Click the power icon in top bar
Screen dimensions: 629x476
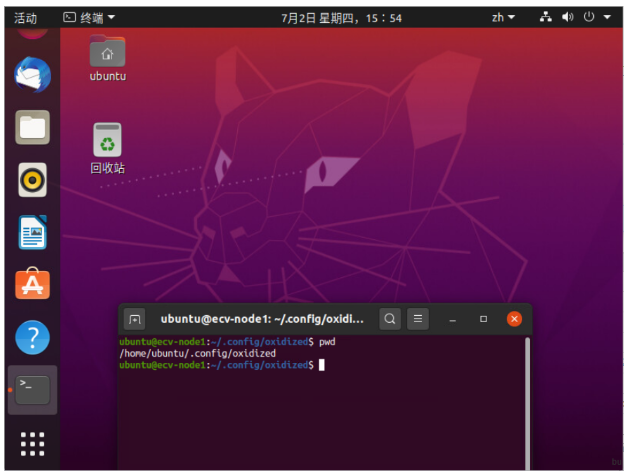[x=589, y=17]
